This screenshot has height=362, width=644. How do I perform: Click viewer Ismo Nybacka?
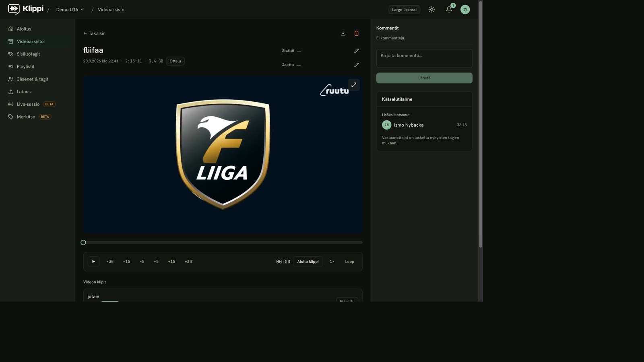pos(424,125)
